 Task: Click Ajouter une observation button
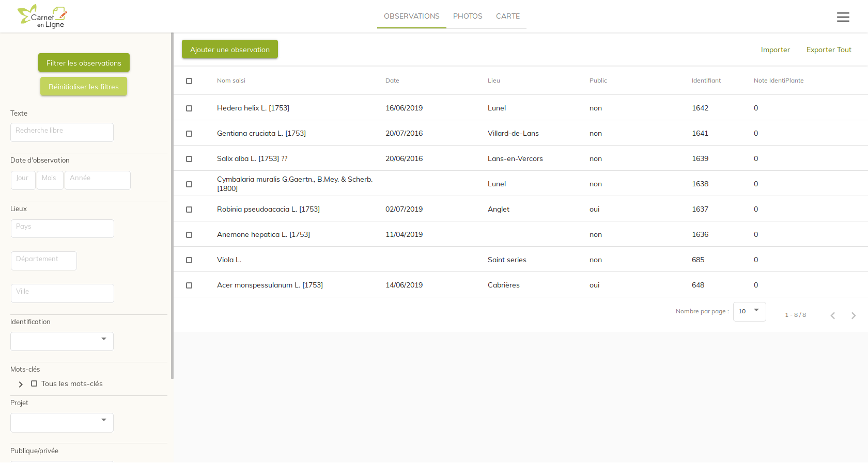point(230,50)
